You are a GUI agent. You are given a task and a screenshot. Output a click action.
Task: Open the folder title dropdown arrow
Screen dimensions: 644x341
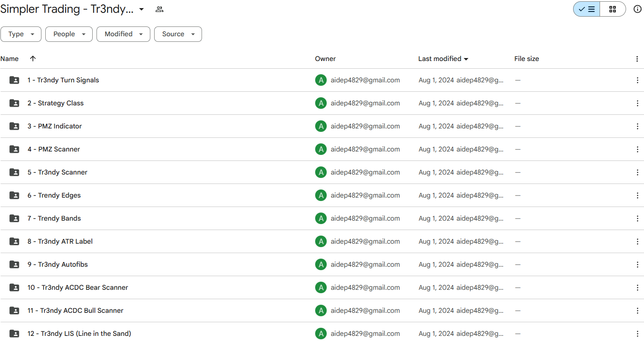pos(141,9)
